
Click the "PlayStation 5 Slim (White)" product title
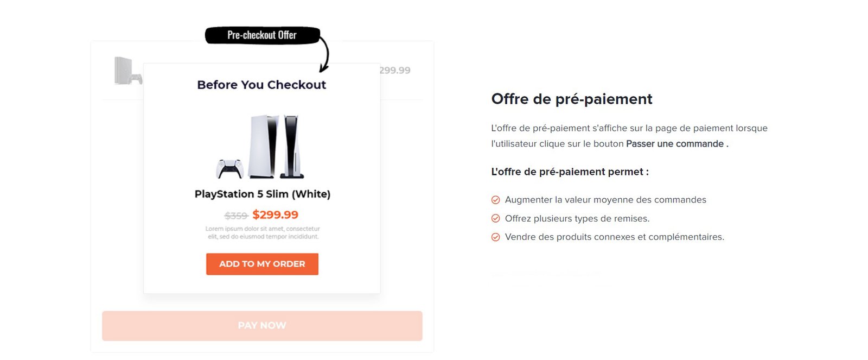coord(262,194)
